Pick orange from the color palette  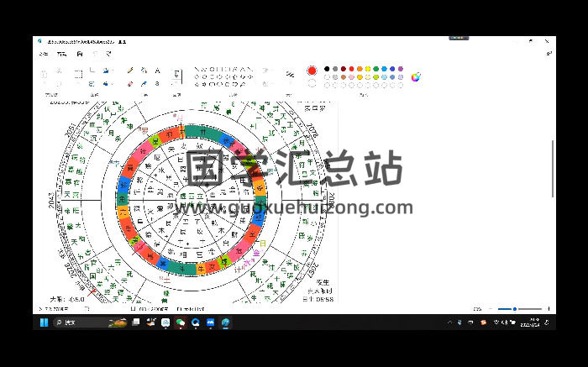360,69
